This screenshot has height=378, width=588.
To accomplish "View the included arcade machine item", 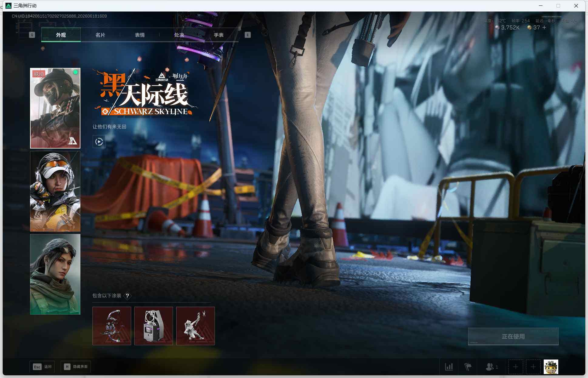I will tap(154, 326).
